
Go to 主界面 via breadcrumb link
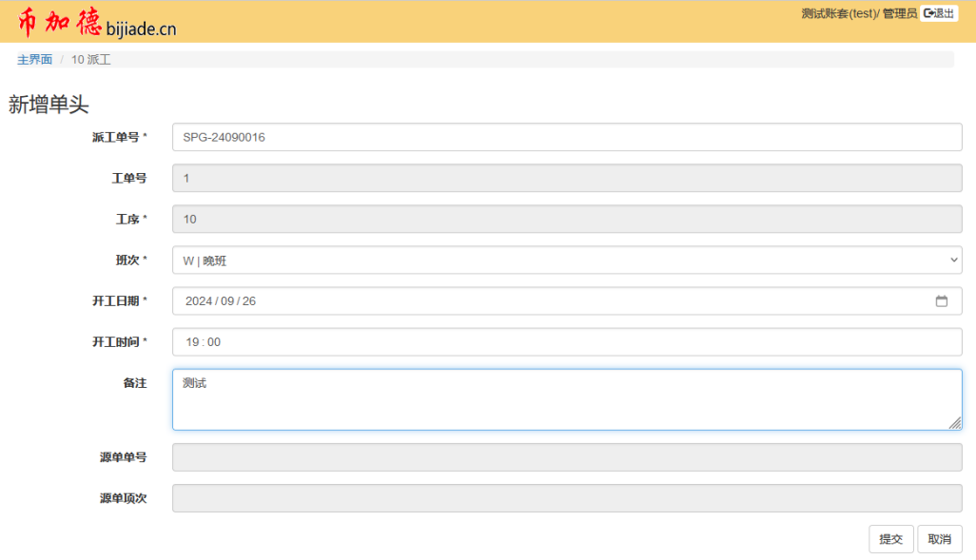coord(34,60)
